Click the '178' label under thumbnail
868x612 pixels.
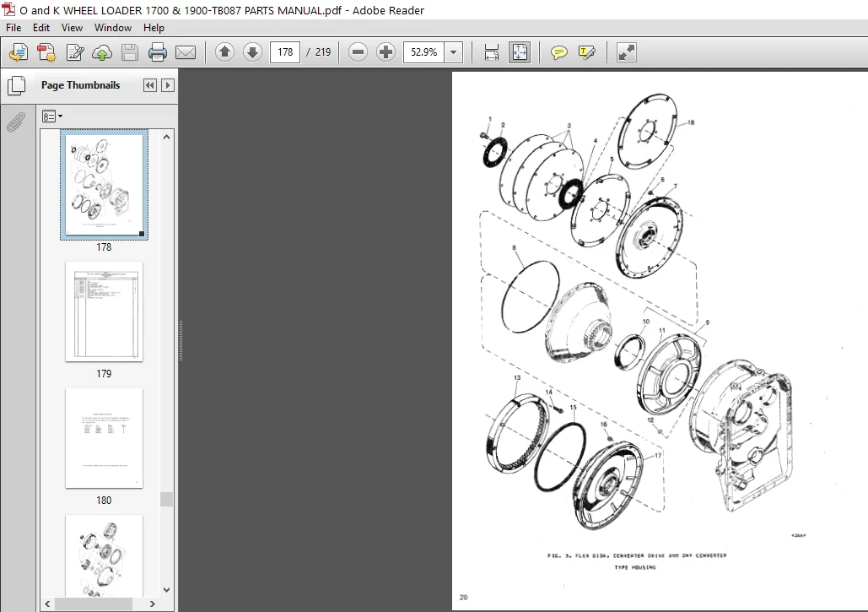pos(104,247)
